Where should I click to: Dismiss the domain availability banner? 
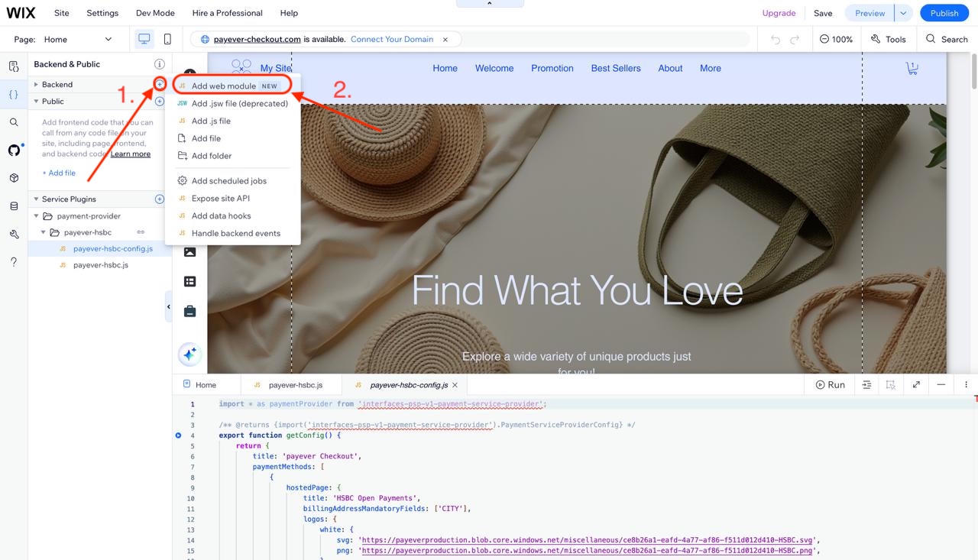(x=445, y=39)
